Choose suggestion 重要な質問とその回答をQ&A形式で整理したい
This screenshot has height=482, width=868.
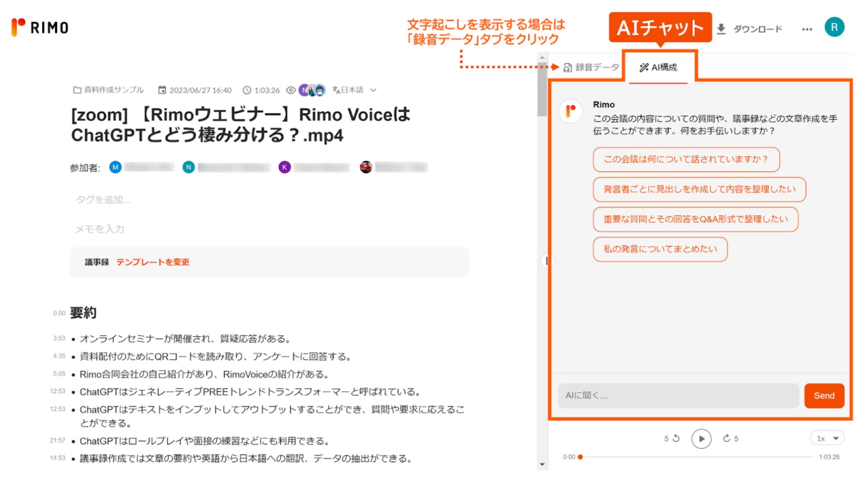click(x=695, y=219)
